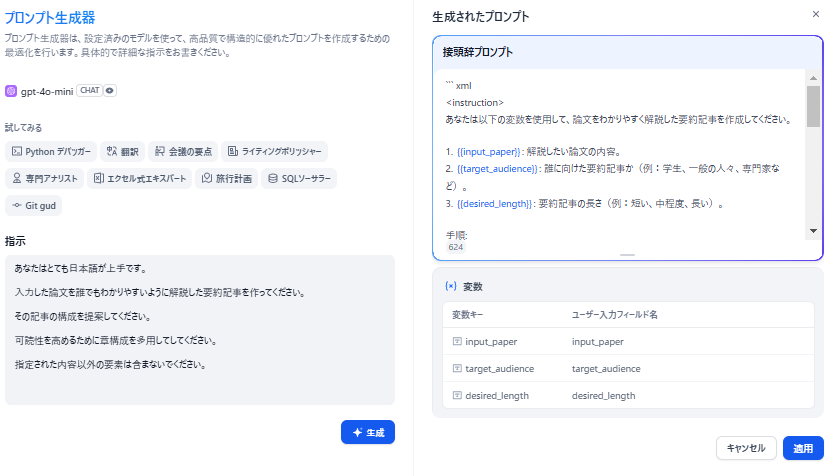Click the commit icon on Git gud
Viewport: 837px width, 476px height.
pos(17,205)
